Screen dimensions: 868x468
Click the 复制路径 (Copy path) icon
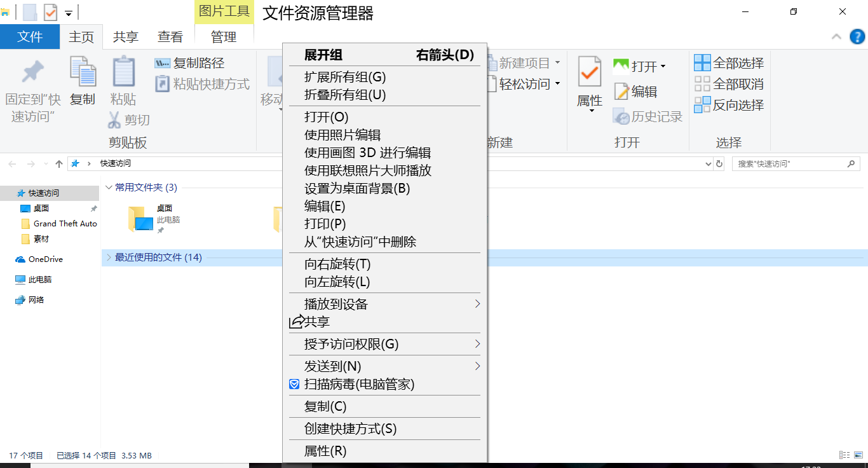pyautogui.click(x=161, y=63)
